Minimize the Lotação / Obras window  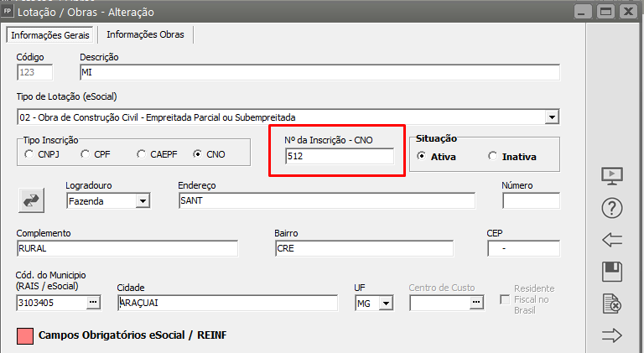[583, 11]
